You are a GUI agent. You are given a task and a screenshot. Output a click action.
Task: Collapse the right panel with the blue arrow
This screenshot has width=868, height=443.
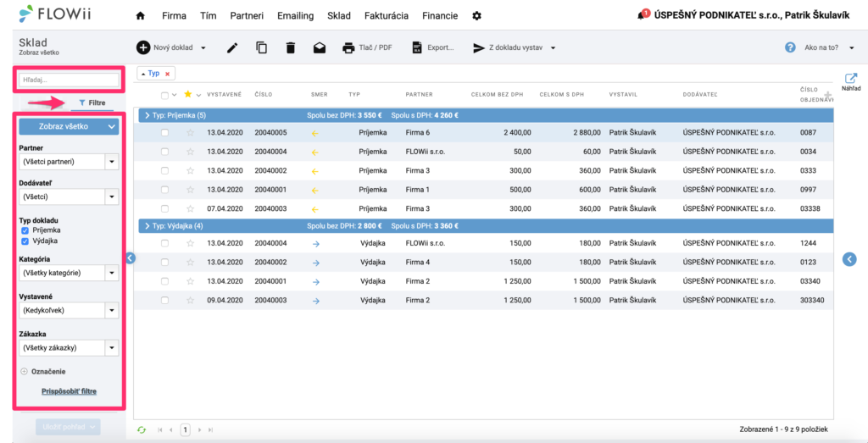click(849, 259)
